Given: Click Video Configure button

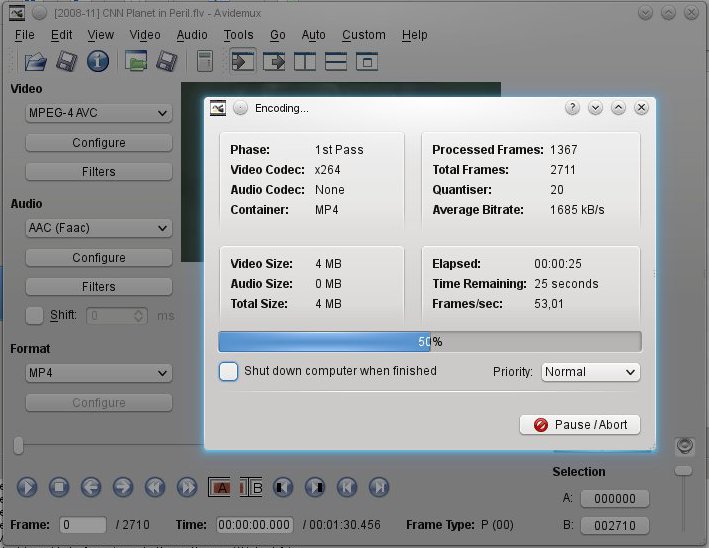Looking at the screenshot, I should tap(99, 143).
